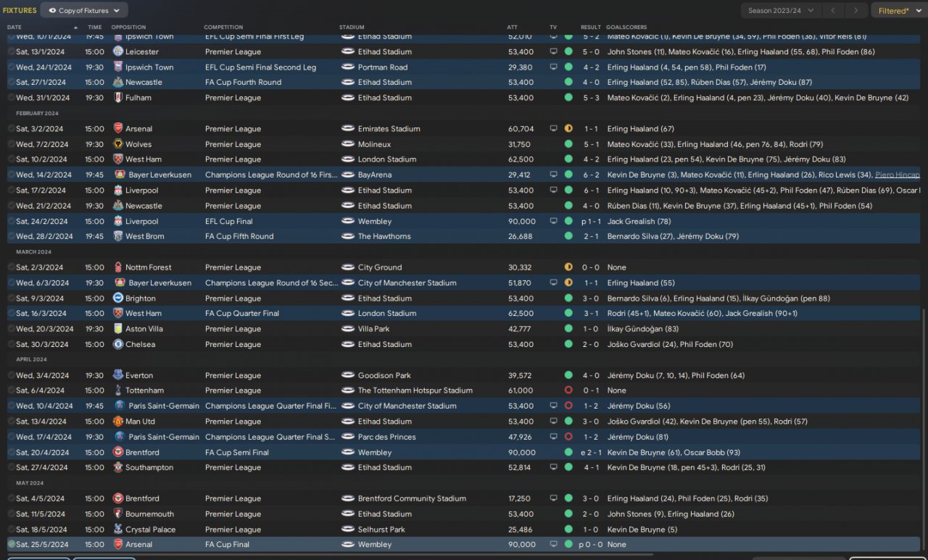Go to the next season arrow
Image resolution: width=928 pixels, height=560 pixels.
(857, 11)
